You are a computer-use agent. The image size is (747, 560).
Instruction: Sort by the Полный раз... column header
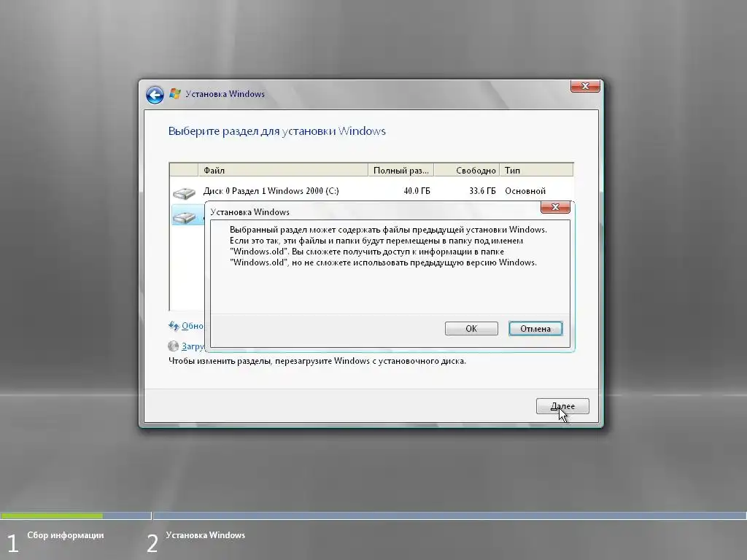(400, 170)
